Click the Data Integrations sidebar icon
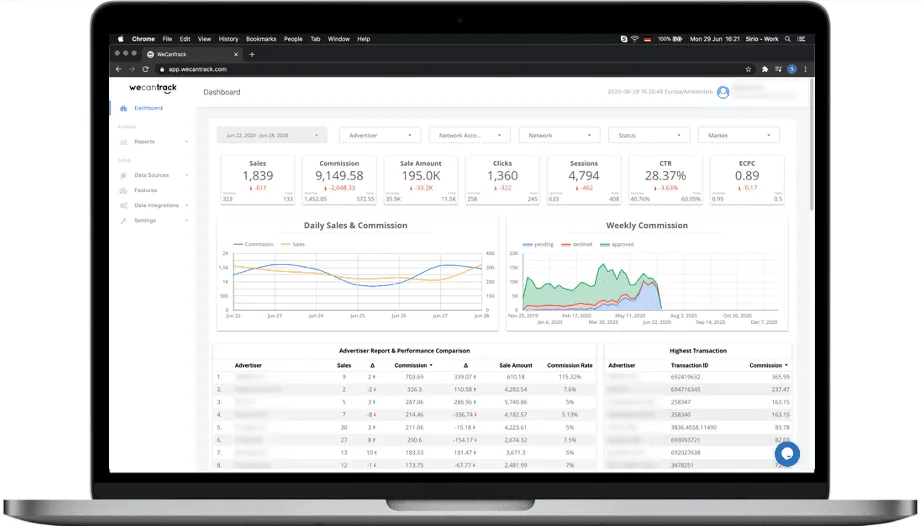This screenshot has width=922, height=526. coord(123,206)
